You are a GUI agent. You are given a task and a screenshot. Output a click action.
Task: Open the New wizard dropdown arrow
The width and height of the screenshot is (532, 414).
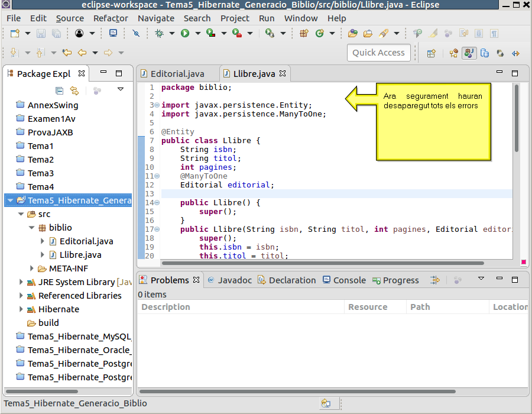point(28,33)
